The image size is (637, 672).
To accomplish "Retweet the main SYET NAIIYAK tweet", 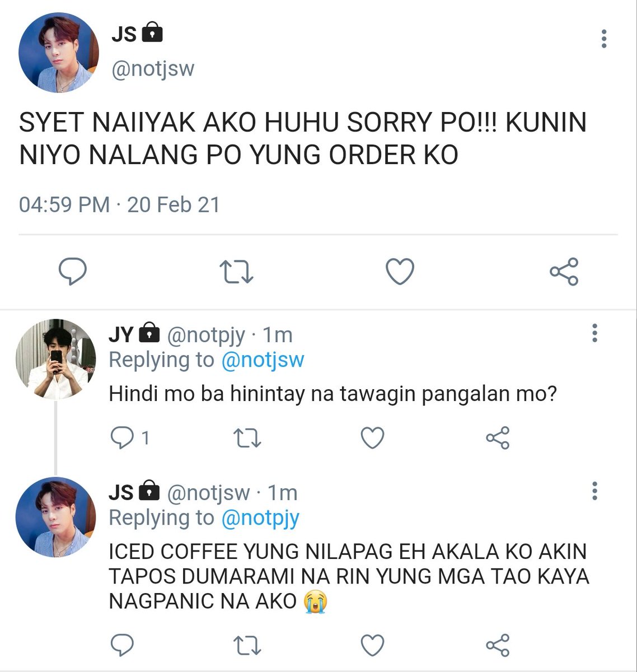I will (x=236, y=272).
